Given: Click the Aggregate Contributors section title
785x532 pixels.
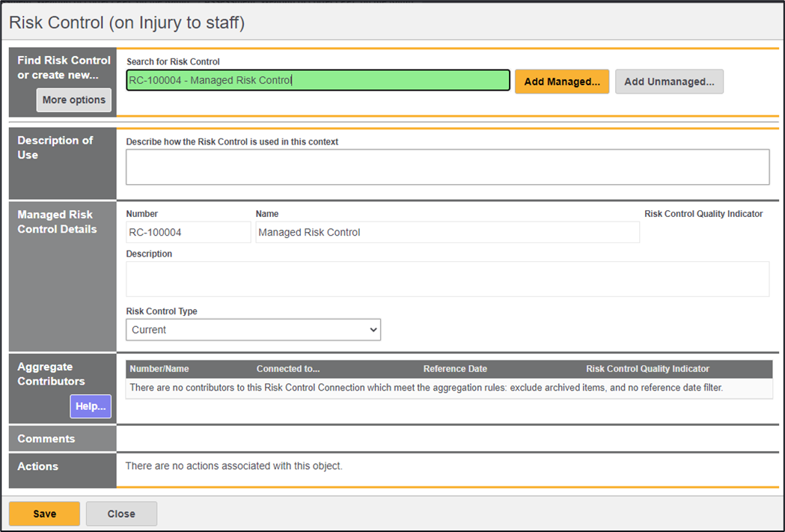Looking at the screenshot, I should click(51, 374).
